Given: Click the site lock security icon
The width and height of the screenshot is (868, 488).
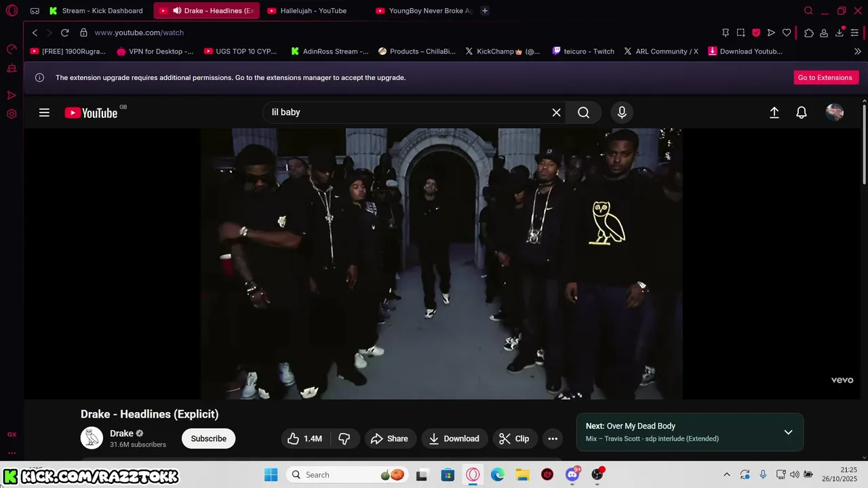Looking at the screenshot, I should tap(83, 33).
